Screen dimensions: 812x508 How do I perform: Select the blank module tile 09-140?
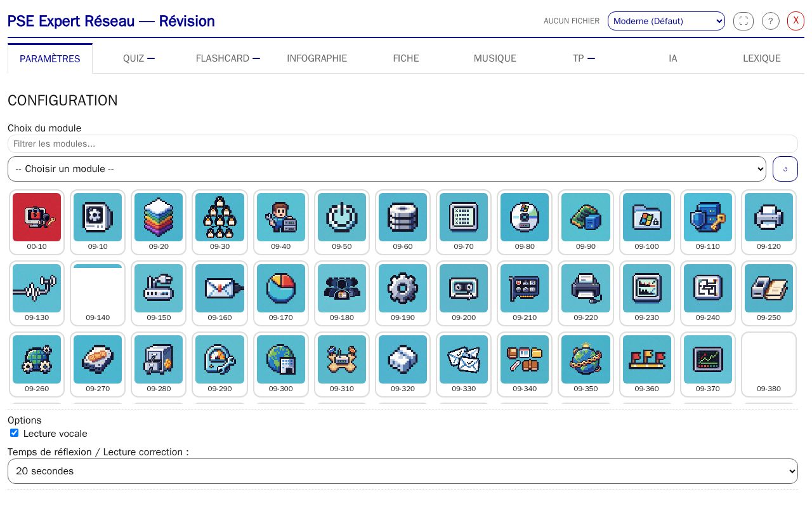[98, 293]
